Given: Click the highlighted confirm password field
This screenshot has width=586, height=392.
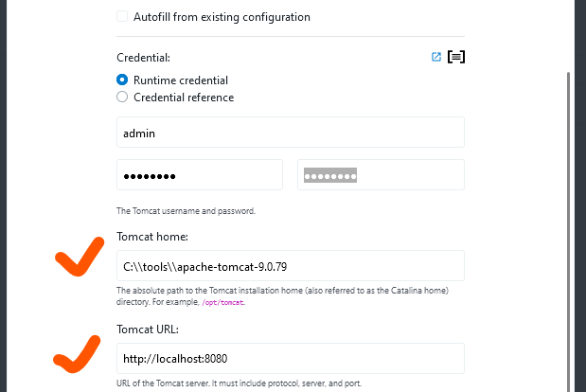Looking at the screenshot, I should pos(381,175).
